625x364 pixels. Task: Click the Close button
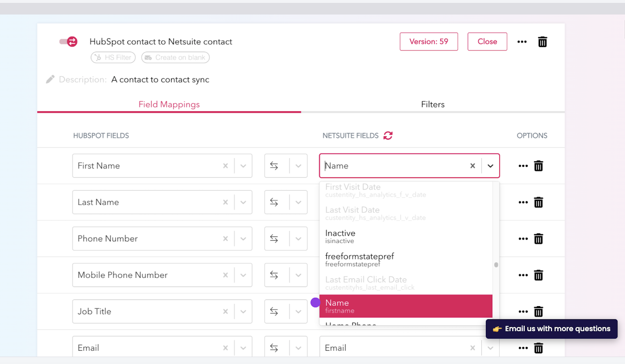487,41
